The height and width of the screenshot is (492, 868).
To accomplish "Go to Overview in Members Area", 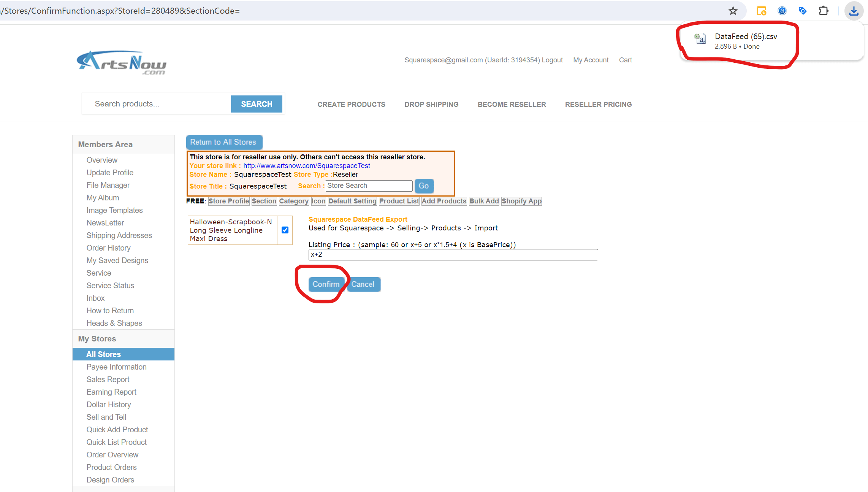I will click(x=102, y=160).
